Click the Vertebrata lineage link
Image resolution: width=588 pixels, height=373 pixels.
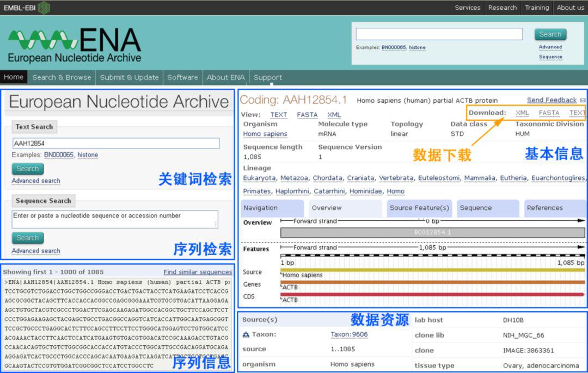click(x=396, y=178)
